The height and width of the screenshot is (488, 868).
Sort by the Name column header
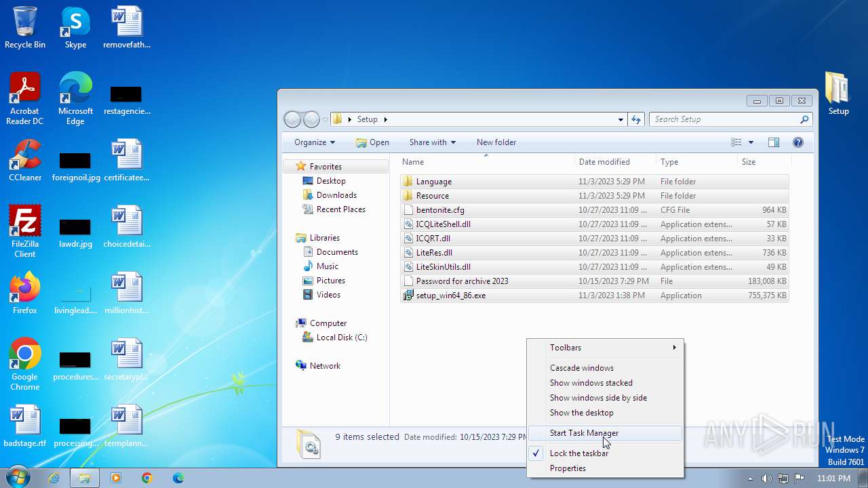pos(486,162)
